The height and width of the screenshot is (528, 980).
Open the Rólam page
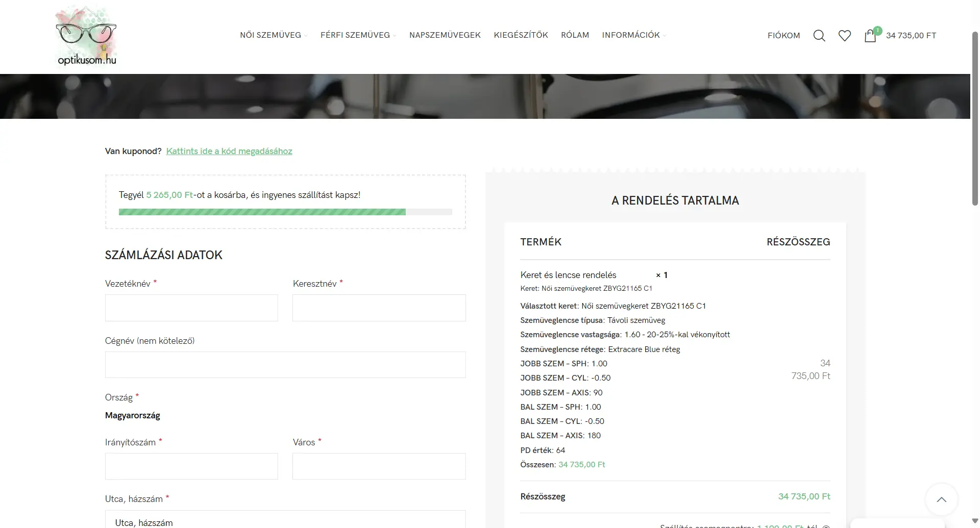575,35
